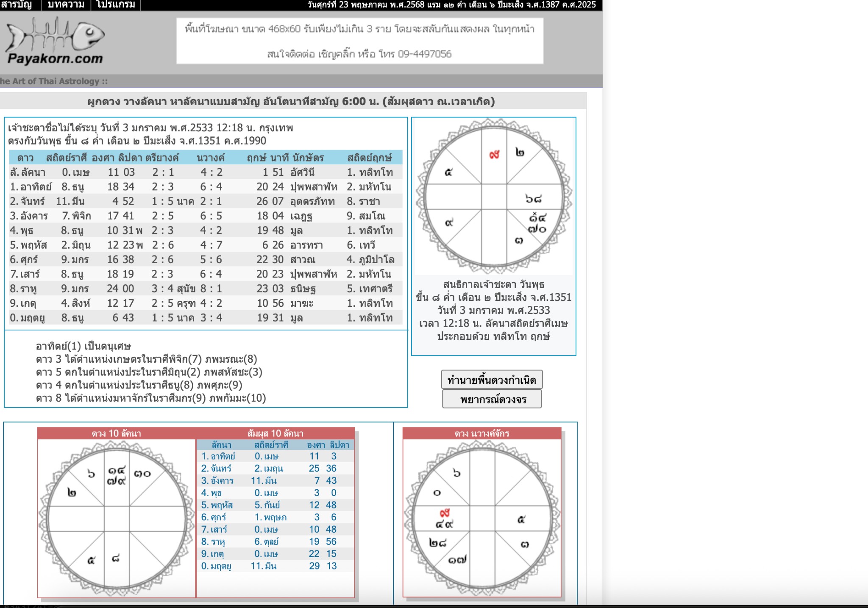Screen dimensions: 868x608
Task: Click the อุตตรภัทท nakshatra cell
Action: point(313,201)
